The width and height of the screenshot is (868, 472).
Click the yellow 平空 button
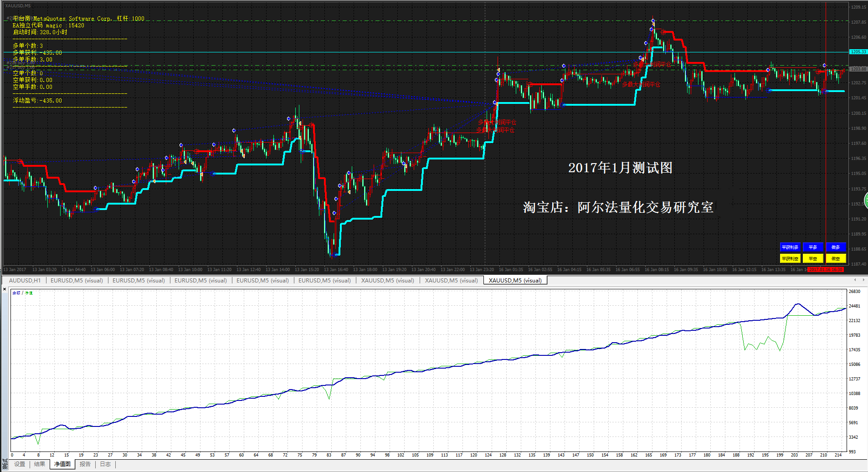pos(812,258)
